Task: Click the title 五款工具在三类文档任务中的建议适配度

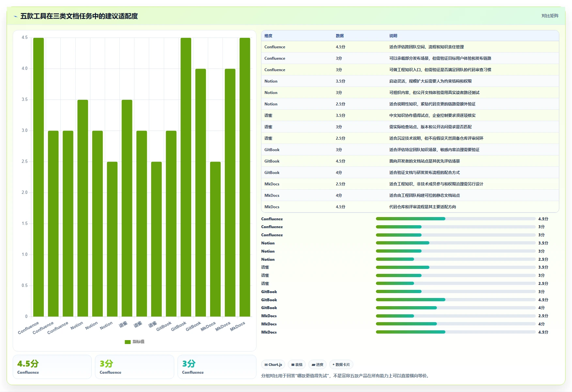Action: [x=79, y=16]
